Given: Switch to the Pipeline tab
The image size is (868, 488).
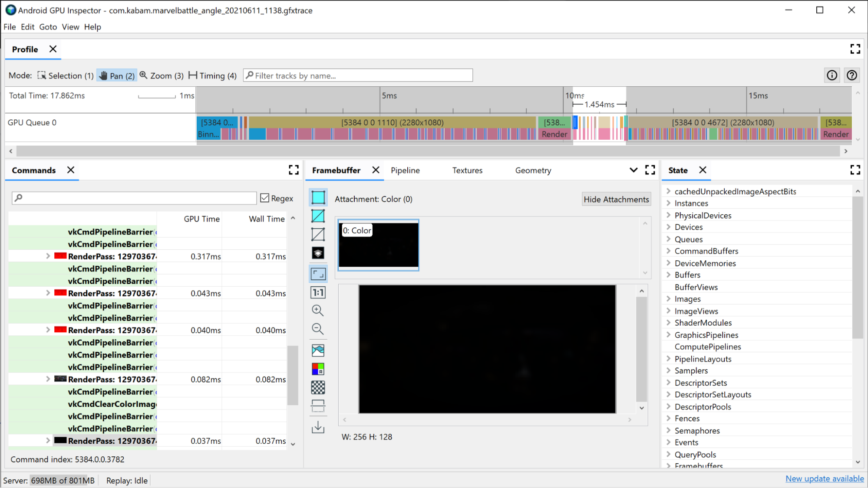Looking at the screenshot, I should (x=406, y=170).
